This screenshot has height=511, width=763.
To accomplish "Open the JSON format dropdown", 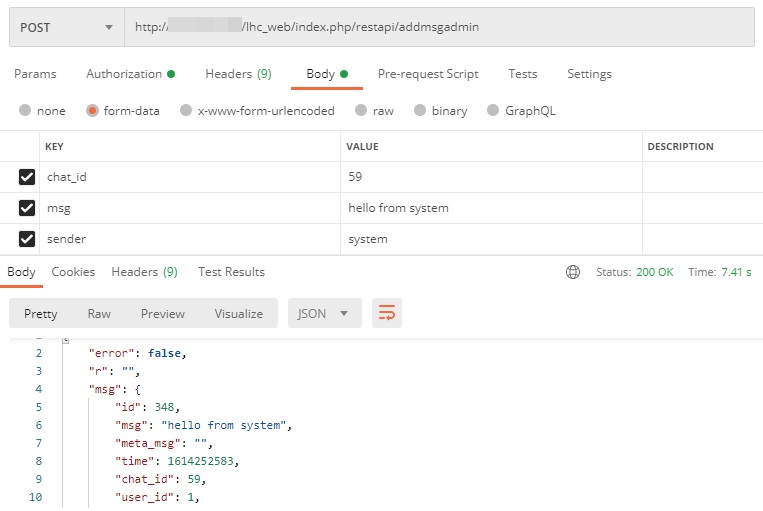I will point(325,313).
